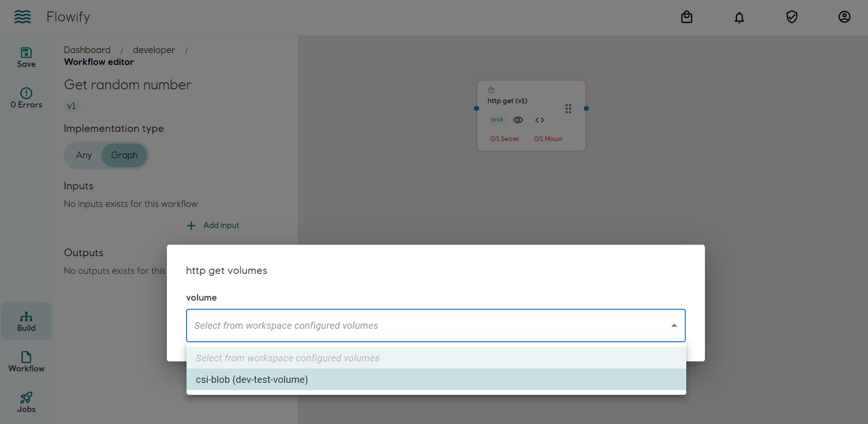Viewport: 868px width, 424px height.
Task: Collapse the volume dropdown arrow
Action: pyautogui.click(x=674, y=326)
